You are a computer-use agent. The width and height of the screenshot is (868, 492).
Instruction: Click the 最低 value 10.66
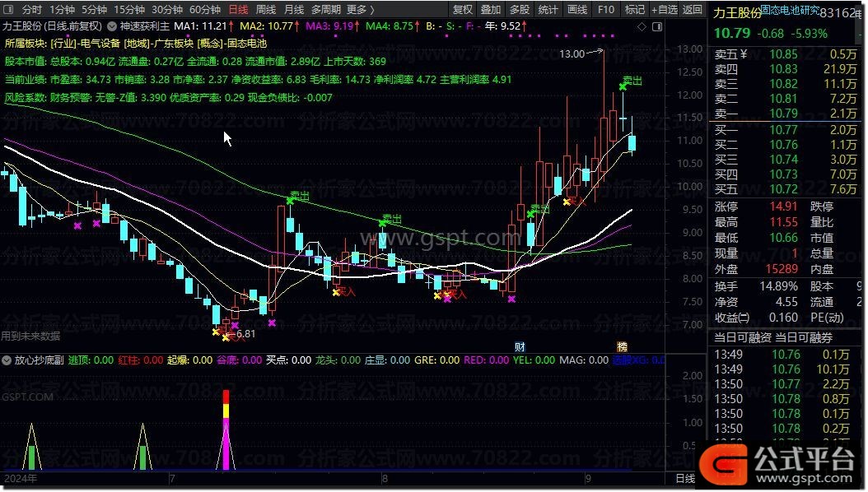[783, 238]
